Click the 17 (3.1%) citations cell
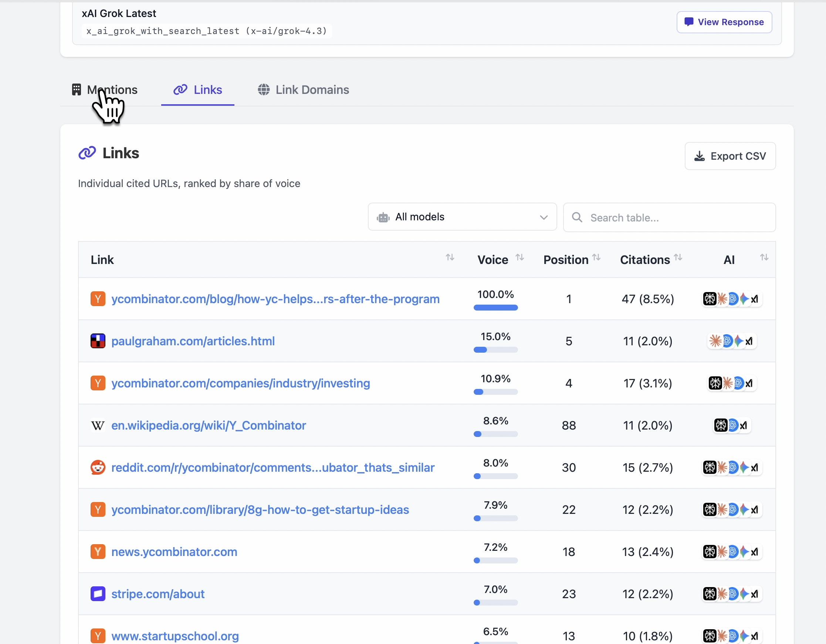This screenshot has height=644, width=826. 648,383
